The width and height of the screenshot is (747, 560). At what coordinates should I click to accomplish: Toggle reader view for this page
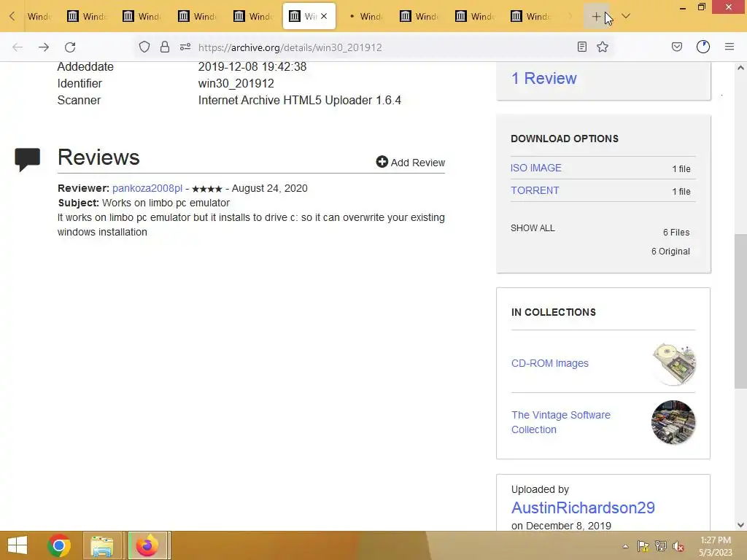(x=581, y=47)
